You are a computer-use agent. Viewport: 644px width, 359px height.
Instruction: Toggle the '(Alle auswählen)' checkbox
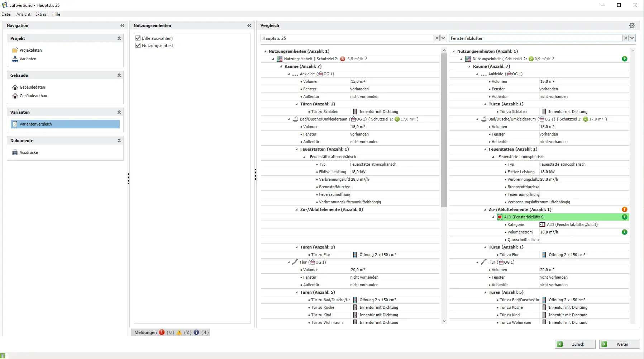[x=138, y=38]
